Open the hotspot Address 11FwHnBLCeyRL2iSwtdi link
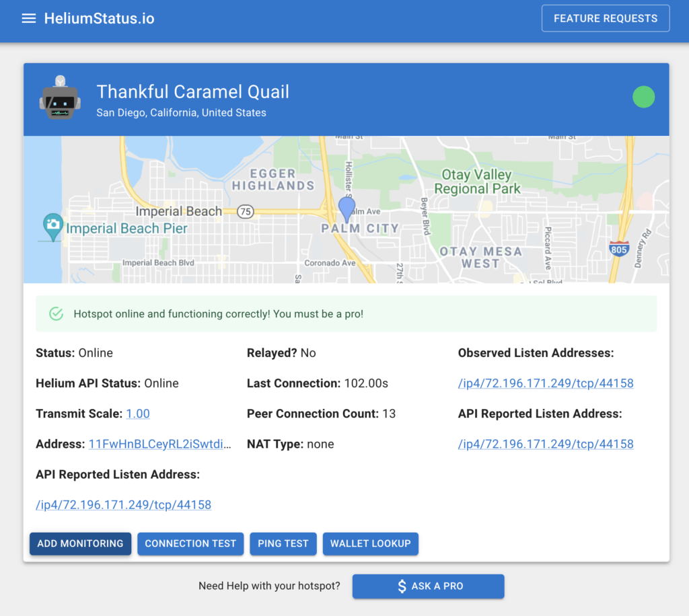Viewport: 689px width, 616px height. click(160, 444)
